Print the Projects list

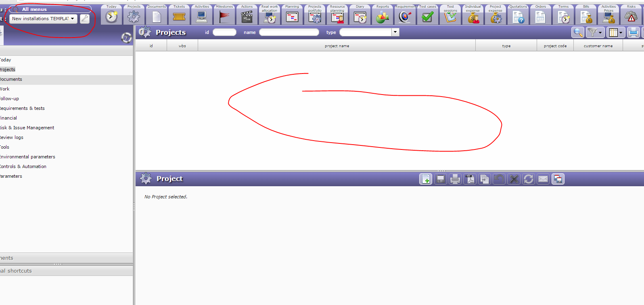point(634,32)
